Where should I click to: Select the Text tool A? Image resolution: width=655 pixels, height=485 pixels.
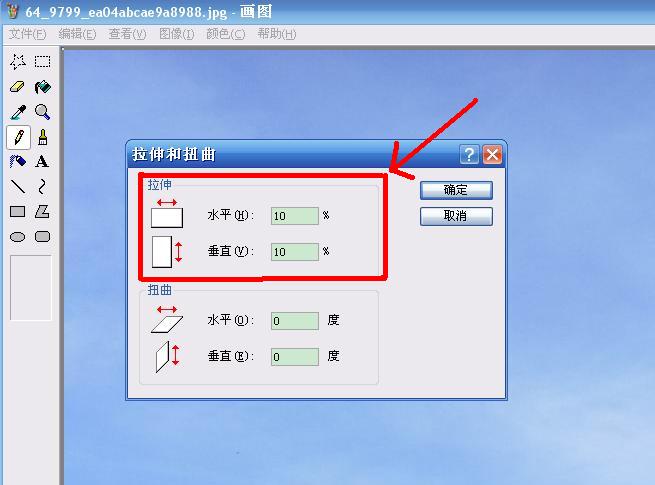42,162
